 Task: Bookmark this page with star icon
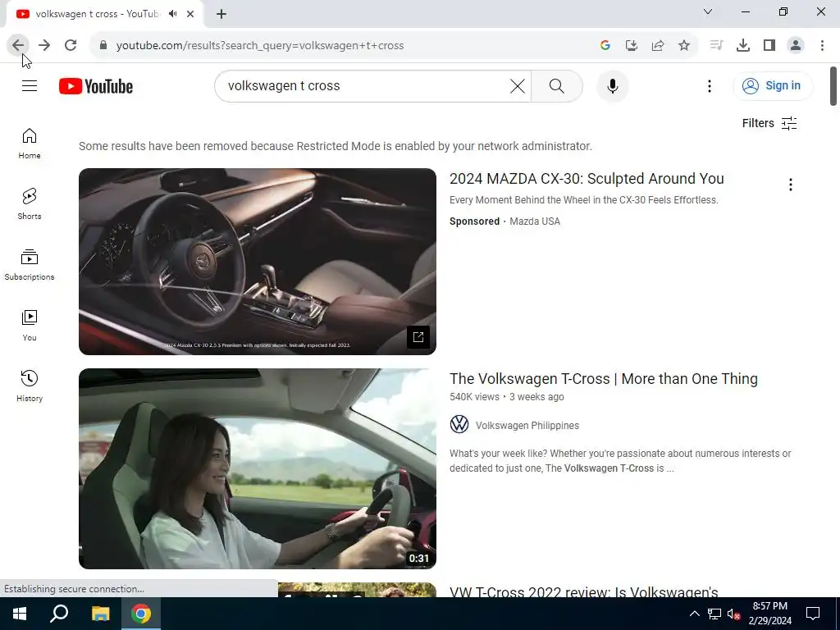coord(684,46)
